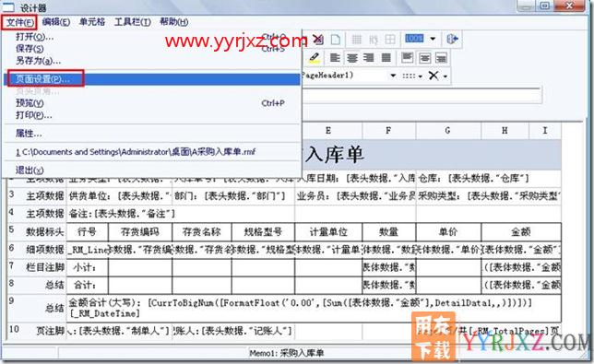Open the zoom percentage dropdown arrow

pos(433,39)
